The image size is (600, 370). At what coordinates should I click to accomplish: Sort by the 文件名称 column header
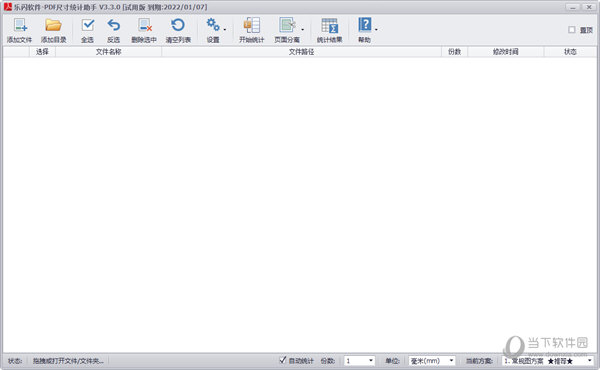pos(109,52)
